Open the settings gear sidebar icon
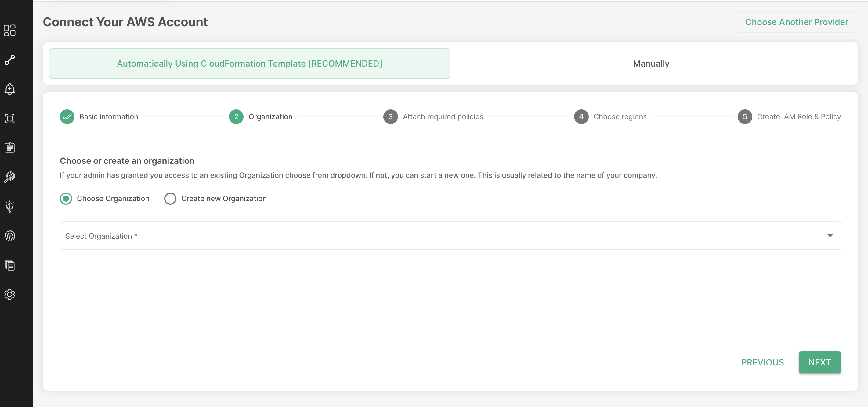The height and width of the screenshot is (407, 868). click(x=10, y=294)
